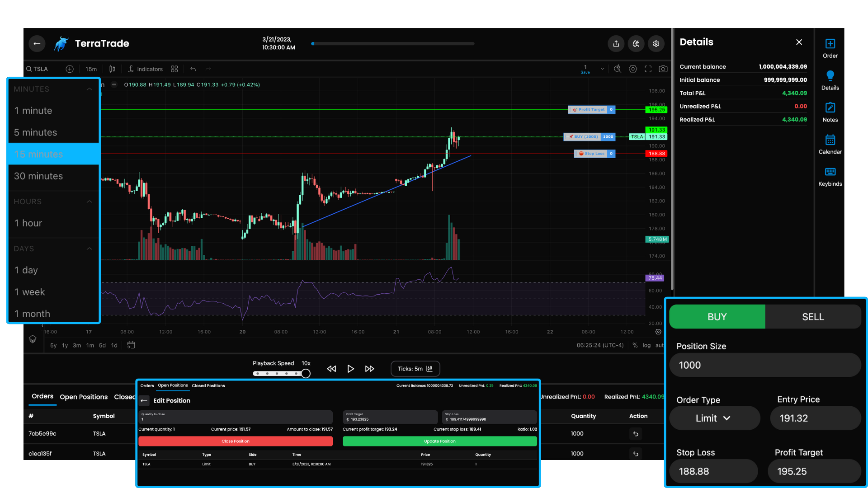Collapse the HOURS timeframe section
This screenshot has width=868, height=488.
coord(90,202)
